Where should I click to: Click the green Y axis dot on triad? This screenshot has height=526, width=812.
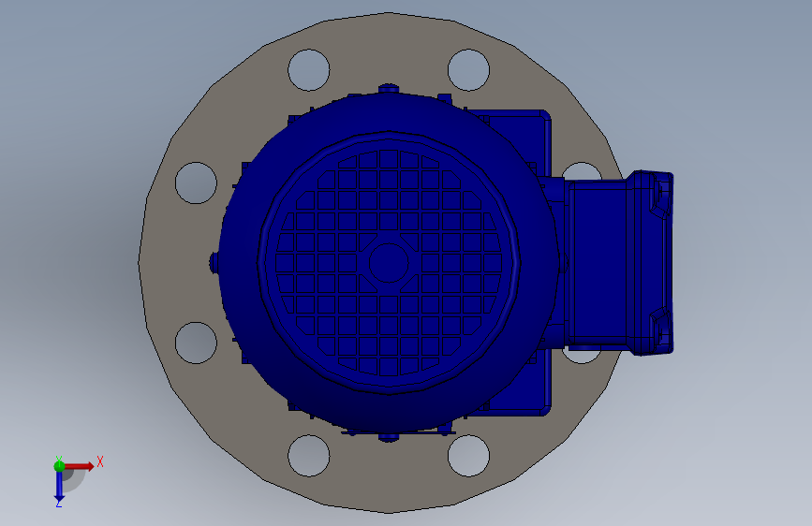point(59,466)
